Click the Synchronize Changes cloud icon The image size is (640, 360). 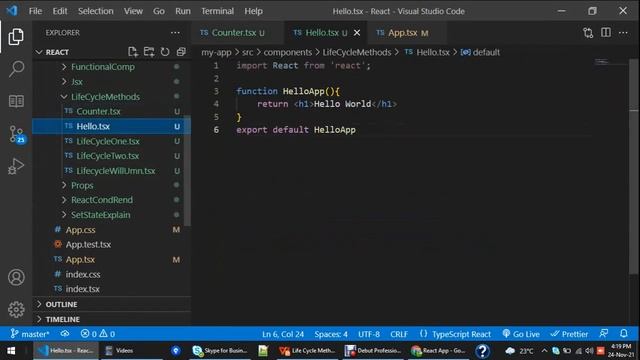tap(65, 334)
